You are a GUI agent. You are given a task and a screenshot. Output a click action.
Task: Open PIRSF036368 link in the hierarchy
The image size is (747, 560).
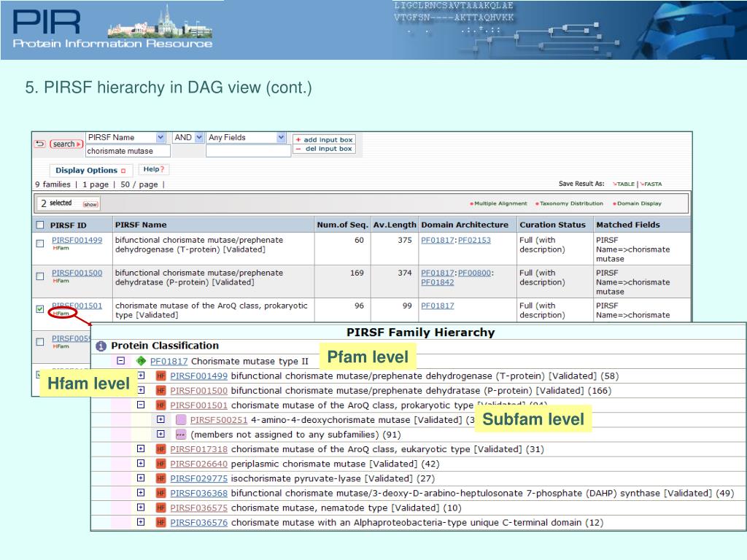tap(198, 494)
